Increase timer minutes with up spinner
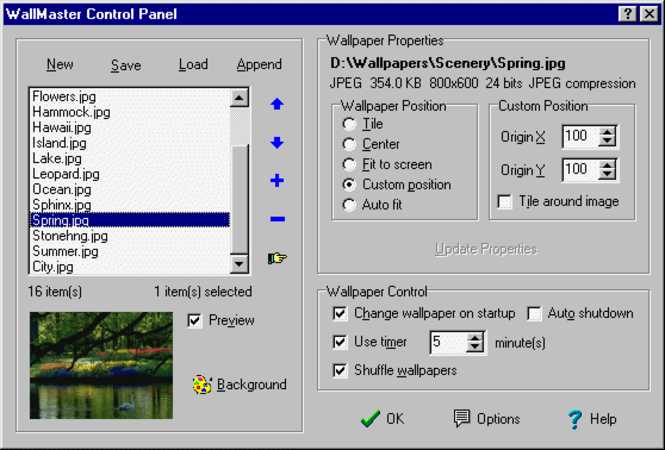The width and height of the screenshot is (665, 450). coord(476,337)
